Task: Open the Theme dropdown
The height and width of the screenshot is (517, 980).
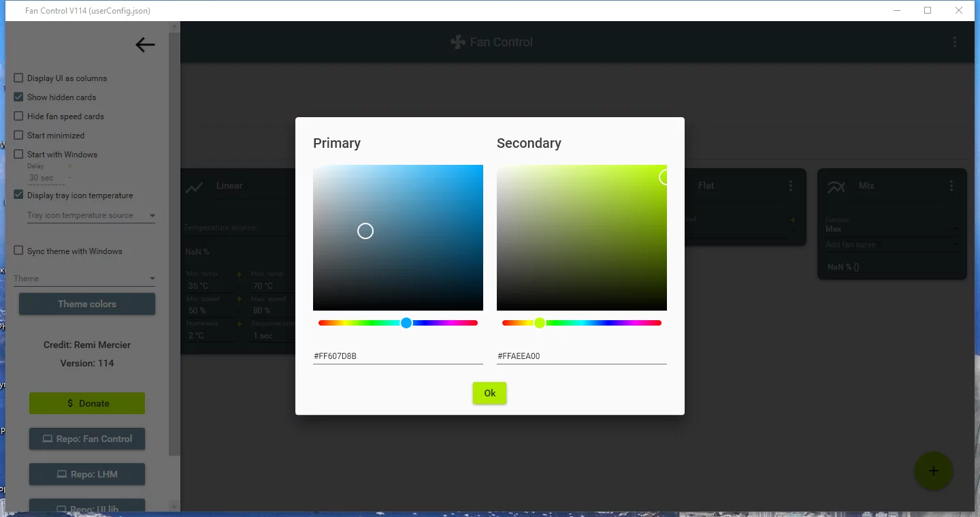Action: 84,279
